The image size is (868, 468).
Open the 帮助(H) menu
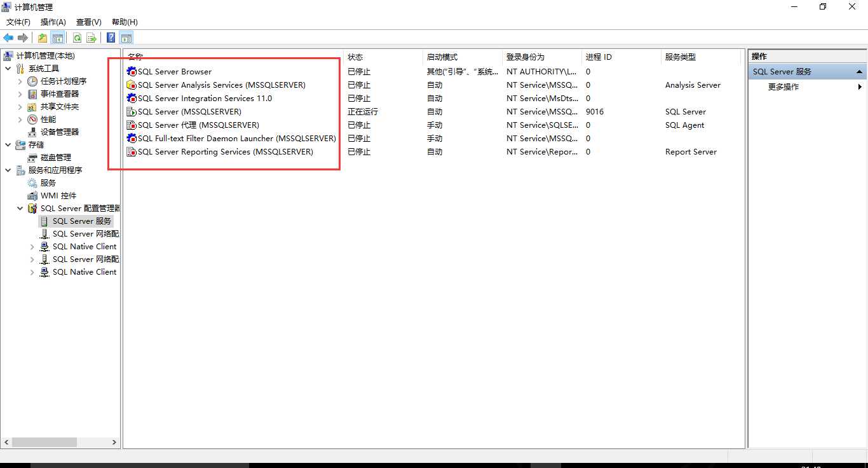[x=125, y=22]
